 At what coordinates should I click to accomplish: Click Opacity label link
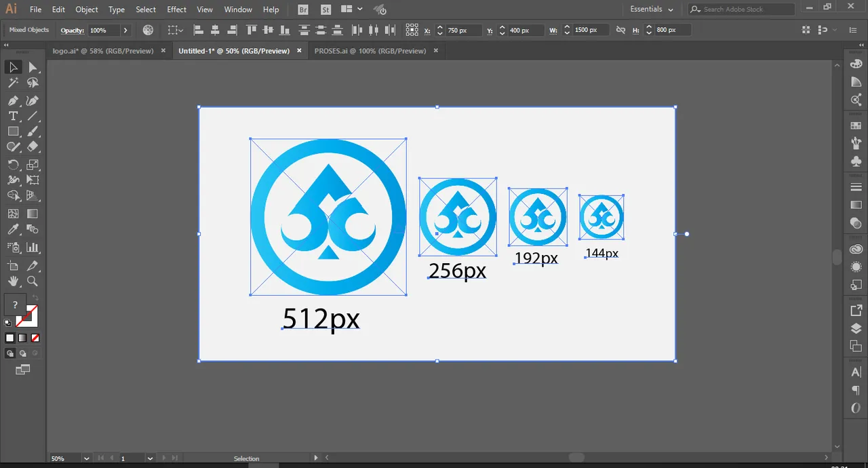[x=72, y=31]
